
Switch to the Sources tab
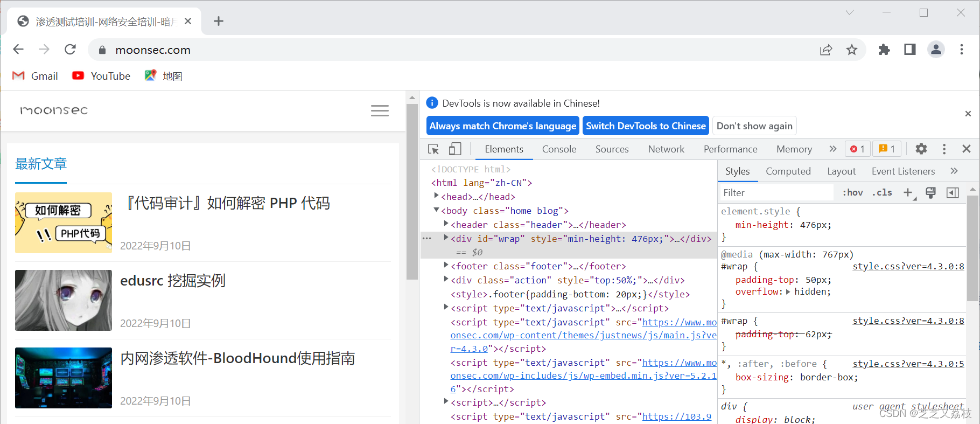click(x=612, y=149)
